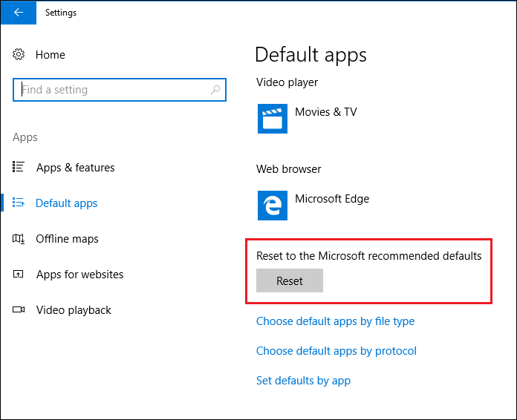Open Home settings page

51,55
